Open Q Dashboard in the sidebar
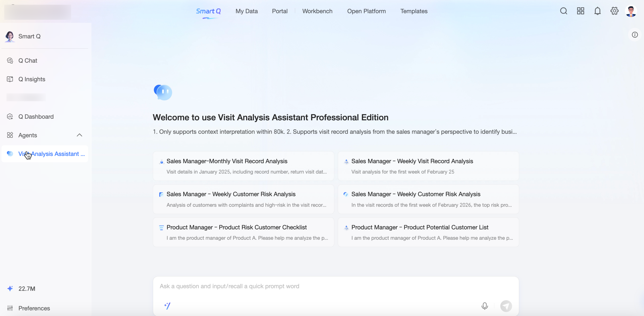 click(x=36, y=117)
